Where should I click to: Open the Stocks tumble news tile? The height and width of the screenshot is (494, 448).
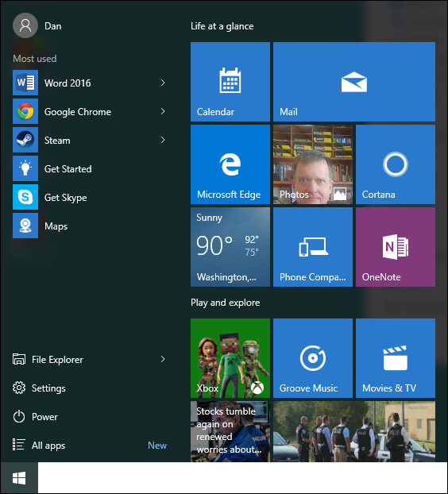tap(230, 431)
